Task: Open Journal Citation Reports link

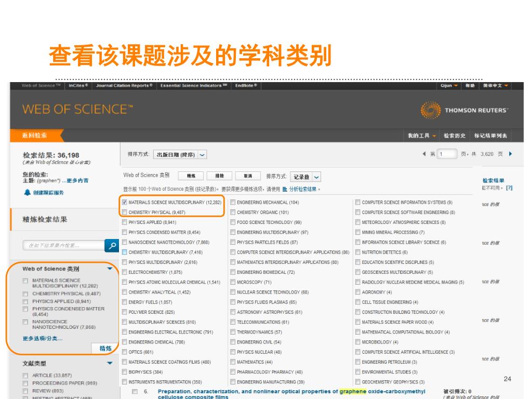Action: coord(124,86)
